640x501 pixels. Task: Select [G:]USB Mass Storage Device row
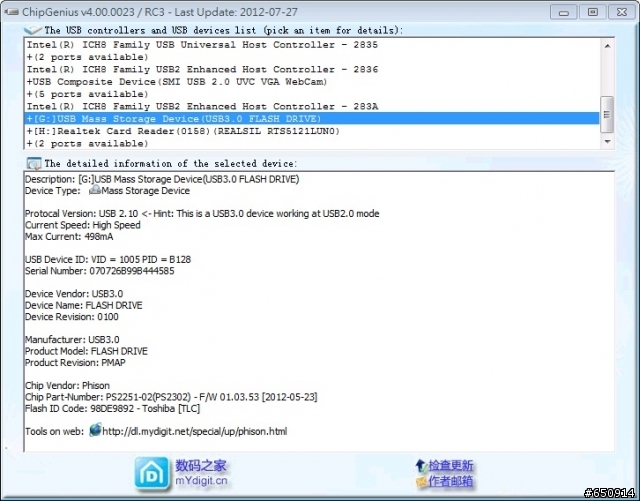pyautogui.click(x=312, y=119)
